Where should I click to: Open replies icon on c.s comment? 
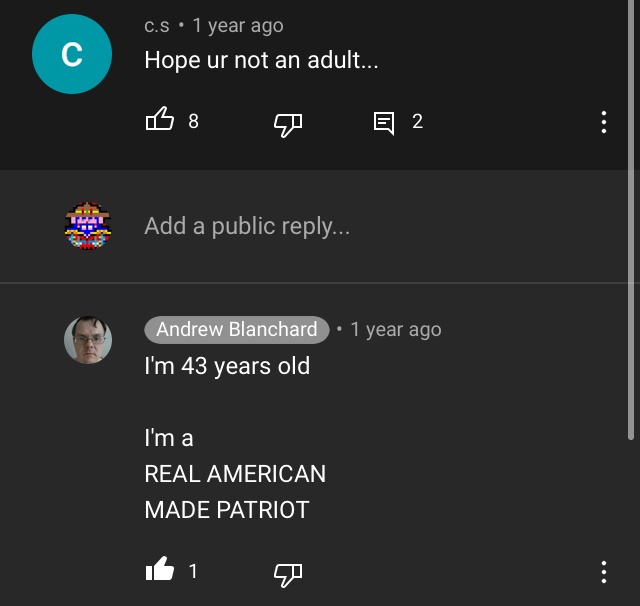[x=384, y=123]
